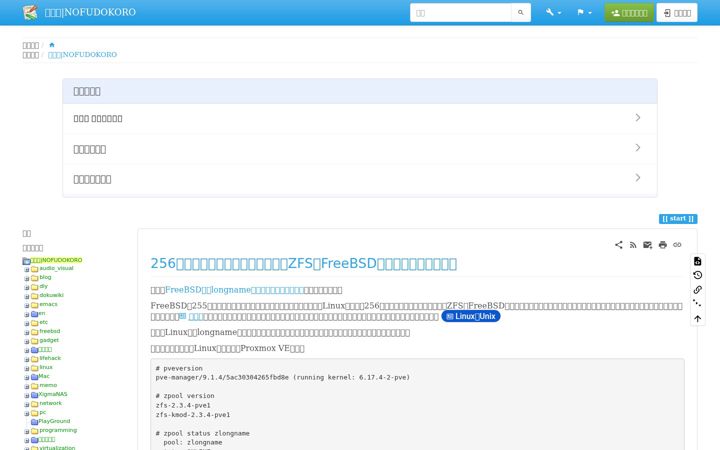Click the "zfs-kmod-2.3.4-pve1" code line
The width and height of the screenshot is (720, 450).
pos(193,415)
